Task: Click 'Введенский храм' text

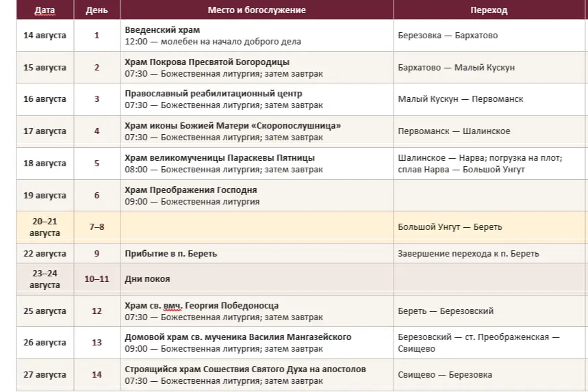Action: 162,30
